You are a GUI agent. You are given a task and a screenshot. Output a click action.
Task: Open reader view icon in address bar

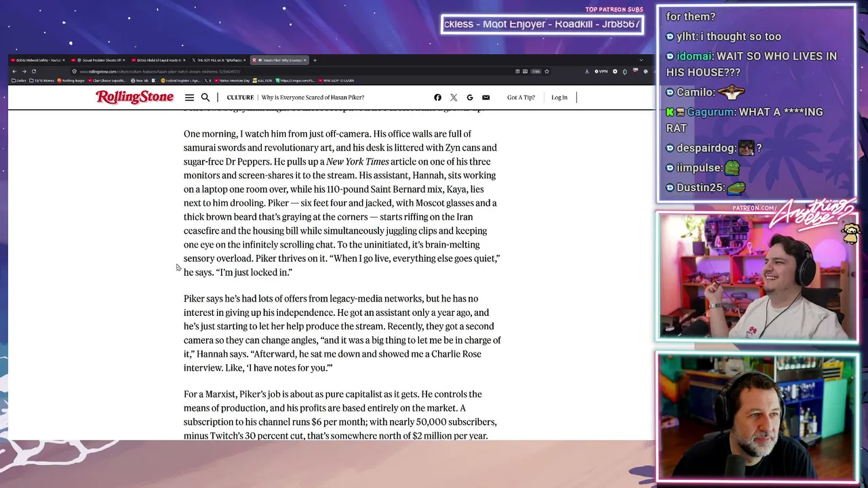517,71
